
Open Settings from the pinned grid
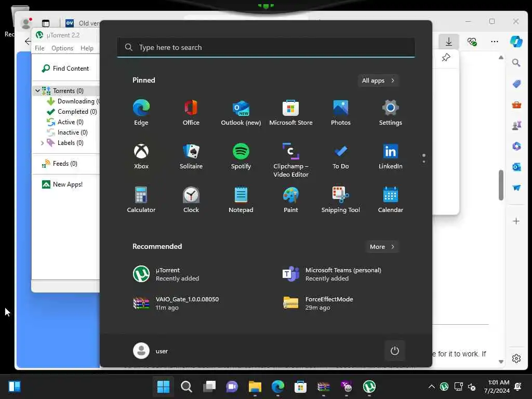[x=391, y=113]
